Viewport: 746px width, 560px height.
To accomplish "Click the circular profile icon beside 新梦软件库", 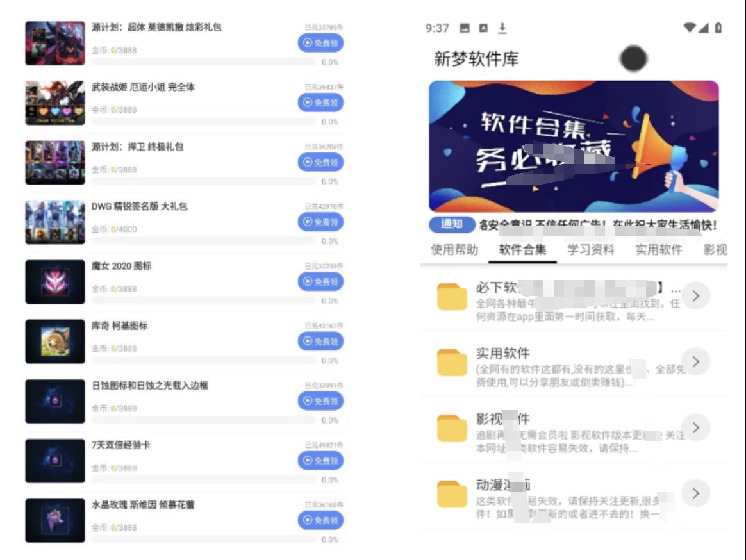I will tap(633, 58).
